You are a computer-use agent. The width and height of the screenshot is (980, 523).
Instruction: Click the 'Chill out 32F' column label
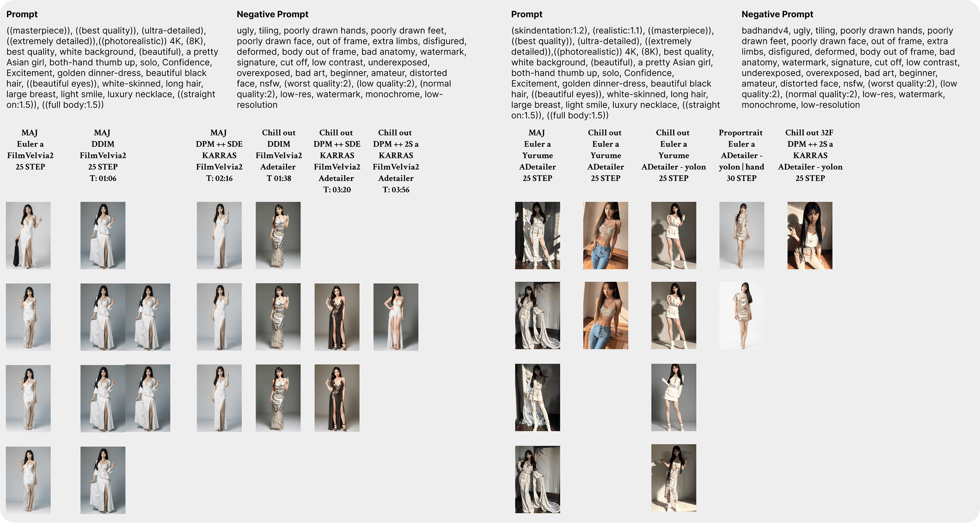click(x=809, y=132)
